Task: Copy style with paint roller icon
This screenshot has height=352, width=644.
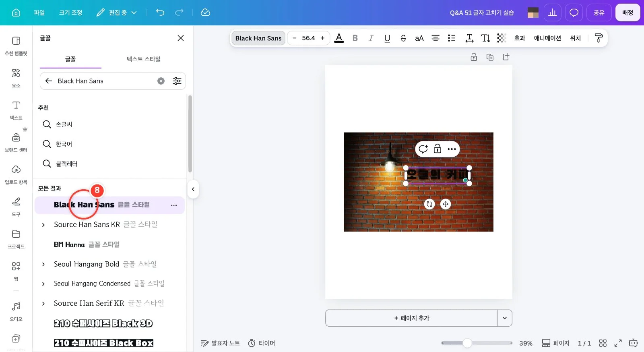Action: 599,38
